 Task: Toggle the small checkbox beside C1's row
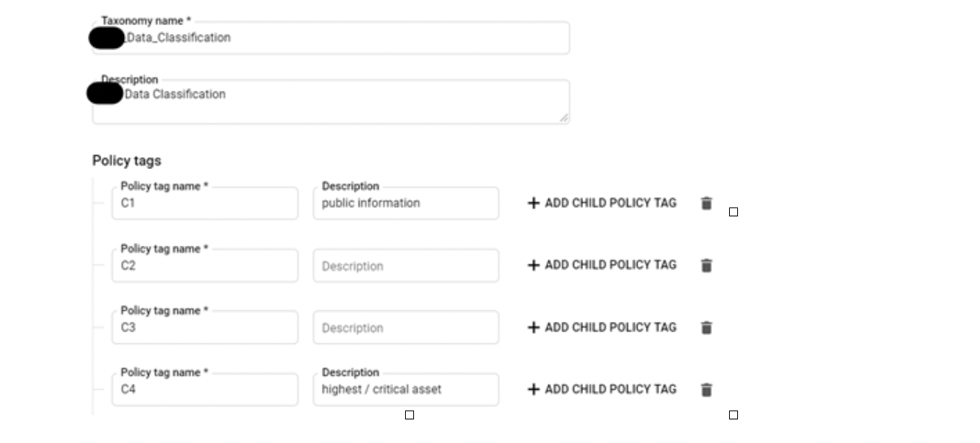[x=733, y=212]
